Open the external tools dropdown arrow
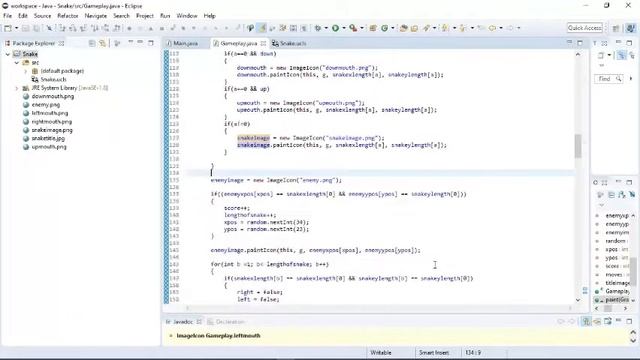Screen dimensions: 640x360 point(362,28)
